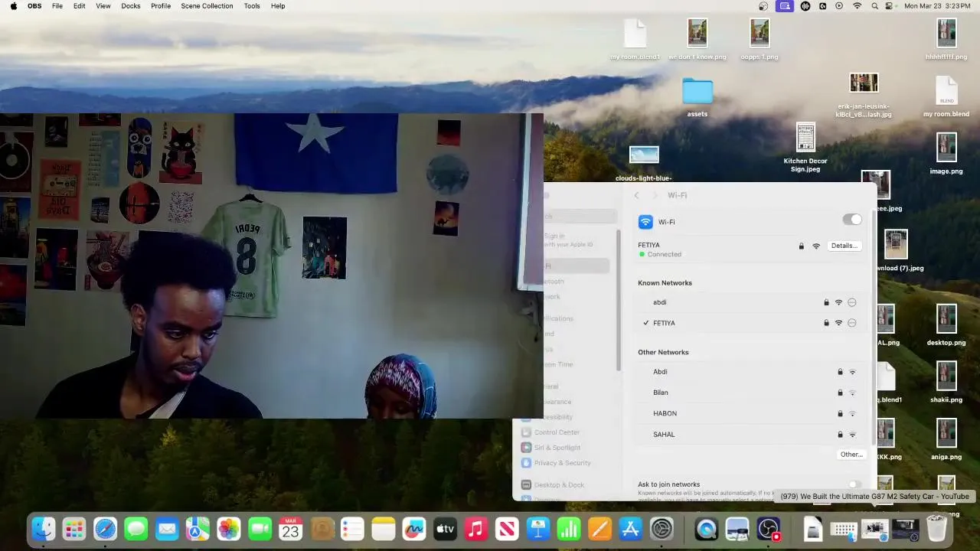Open the Edit menu

click(80, 5)
